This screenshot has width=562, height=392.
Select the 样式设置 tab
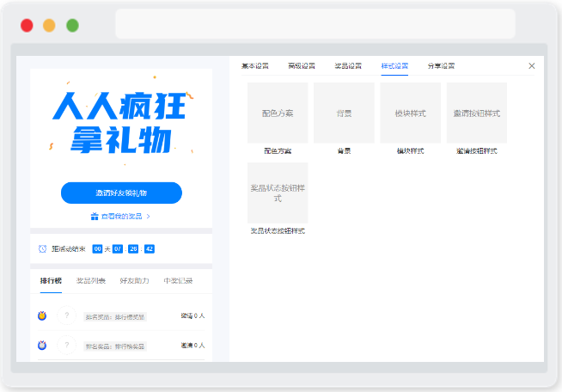tap(394, 66)
